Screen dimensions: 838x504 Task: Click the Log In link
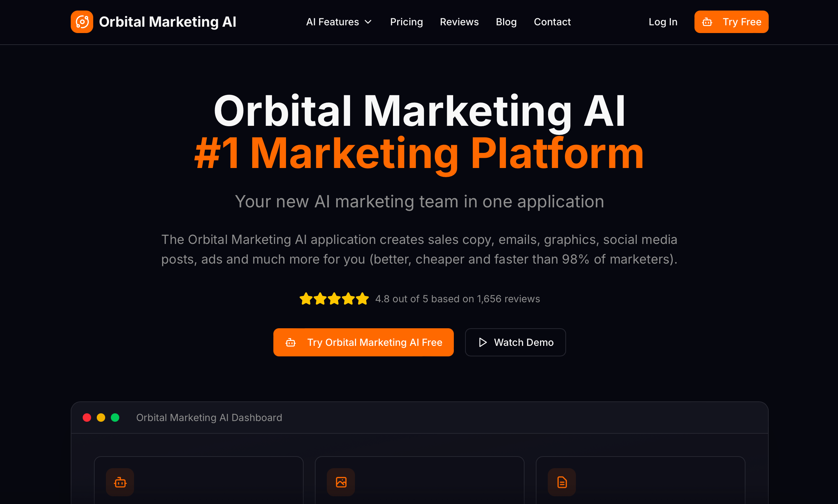point(663,22)
